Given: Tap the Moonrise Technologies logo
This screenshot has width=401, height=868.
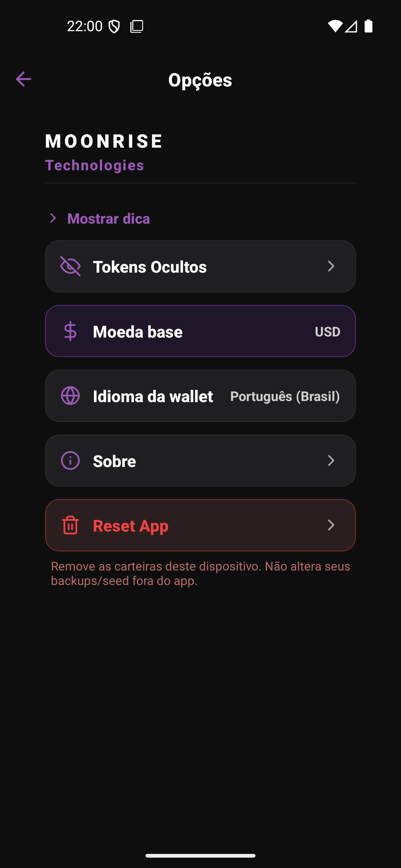Looking at the screenshot, I should point(104,152).
